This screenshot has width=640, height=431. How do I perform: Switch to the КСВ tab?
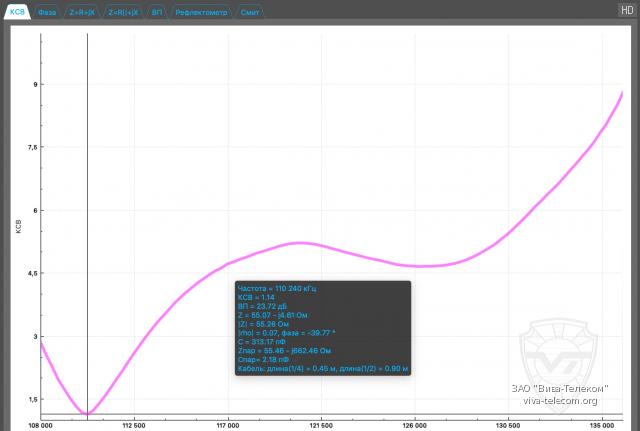point(16,10)
